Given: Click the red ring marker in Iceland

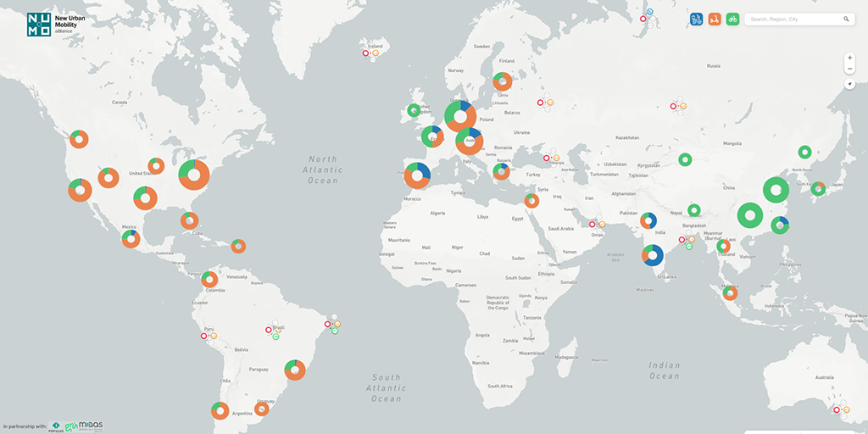Looking at the screenshot, I should click(x=365, y=53).
